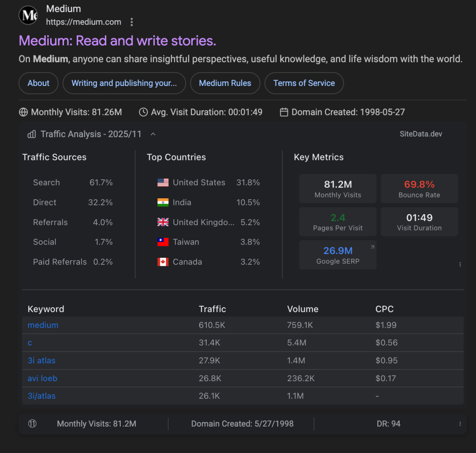The image size is (476, 453).
Task: Click the $0.95 CPC value
Action: 387,360
